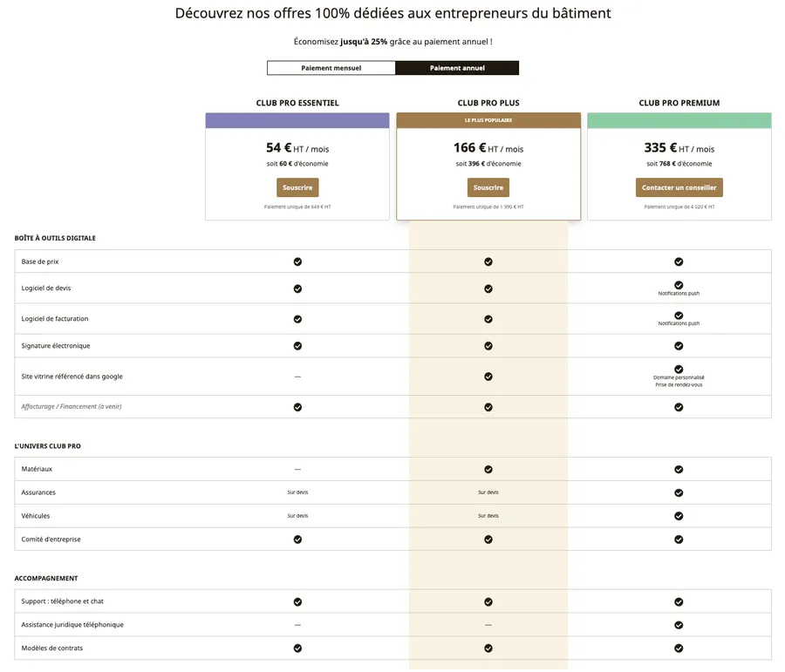Viewport: 785px width, 672px height.
Task: Click the Club Pro Essentiel heading
Action: pyautogui.click(x=297, y=103)
